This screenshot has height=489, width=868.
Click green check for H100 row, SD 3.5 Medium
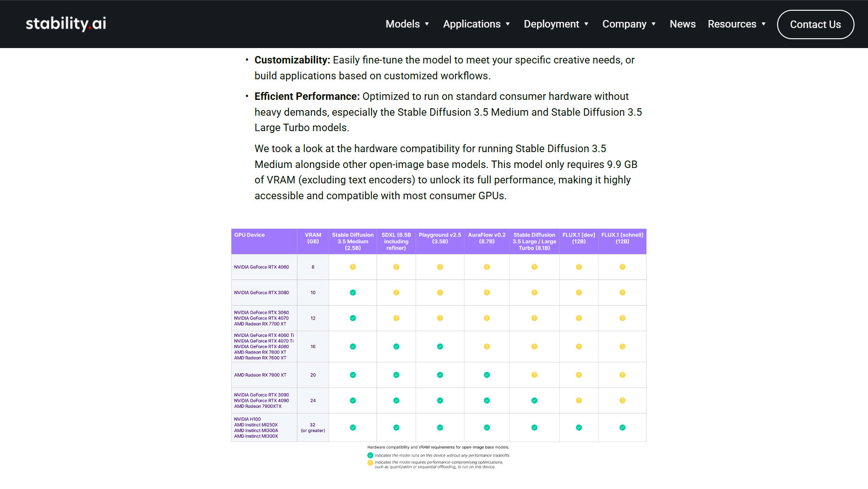353,427
